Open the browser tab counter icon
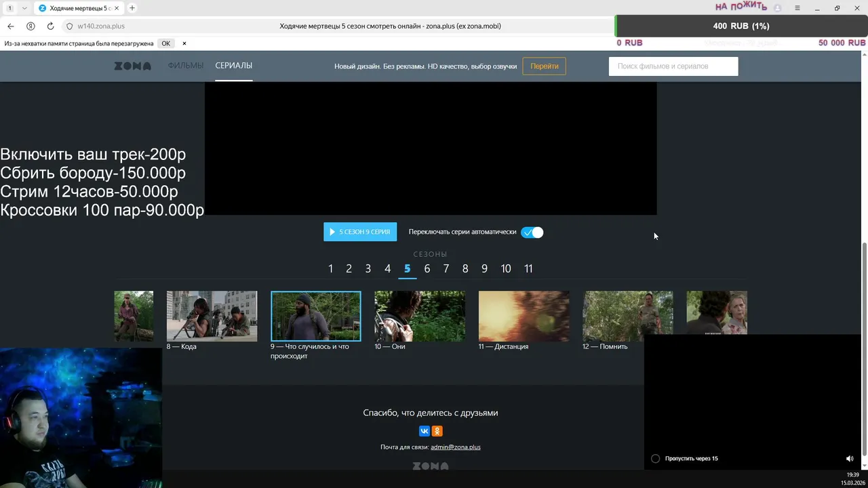The image size is (868, 488). pos(9,8)
